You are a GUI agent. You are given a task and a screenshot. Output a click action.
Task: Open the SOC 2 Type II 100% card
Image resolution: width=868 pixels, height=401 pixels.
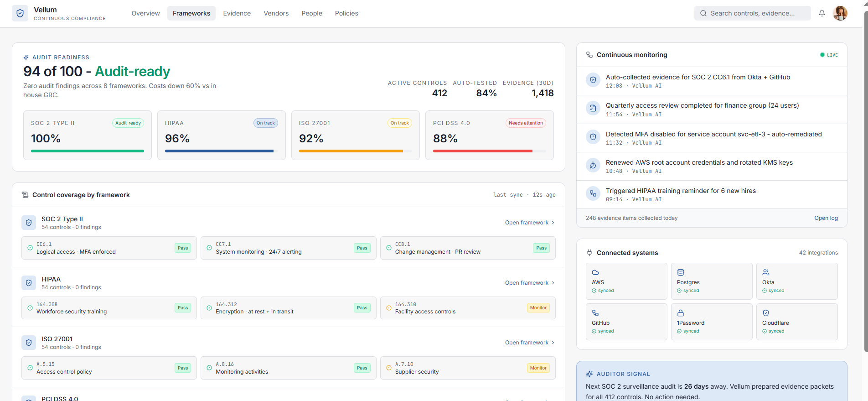[x=88, y=135]
